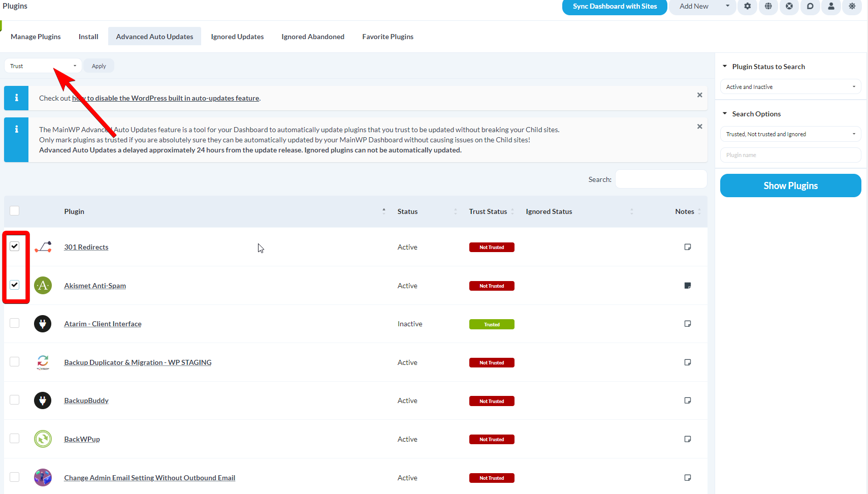Click the notes icon for 301 Redirects
The image size is (868, 494).
[687, 246]
